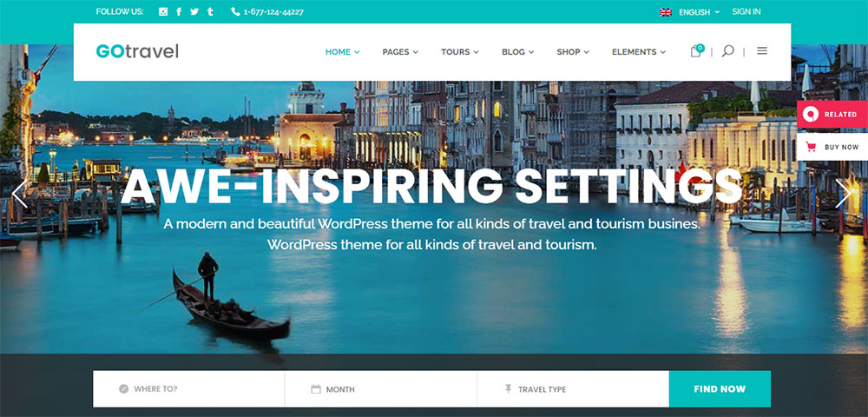Open the shopping cart icon
The width and height of the screenshot is (868, 417).
(x=697, y=51)
